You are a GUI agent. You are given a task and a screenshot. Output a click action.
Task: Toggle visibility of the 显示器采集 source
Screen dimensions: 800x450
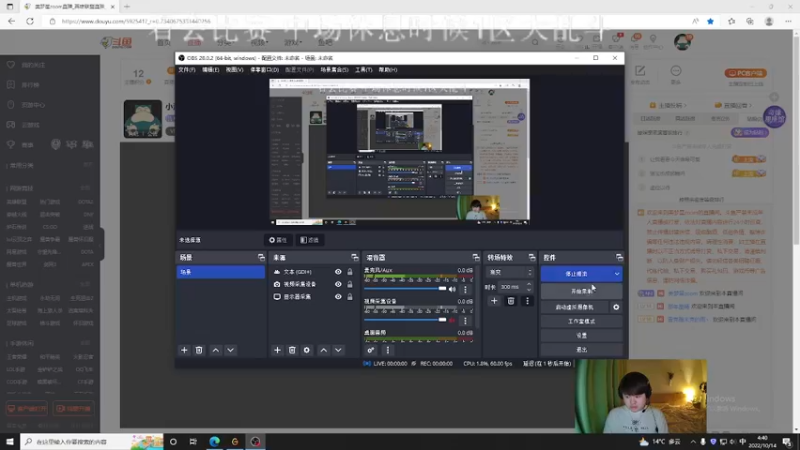coord(338,296)
